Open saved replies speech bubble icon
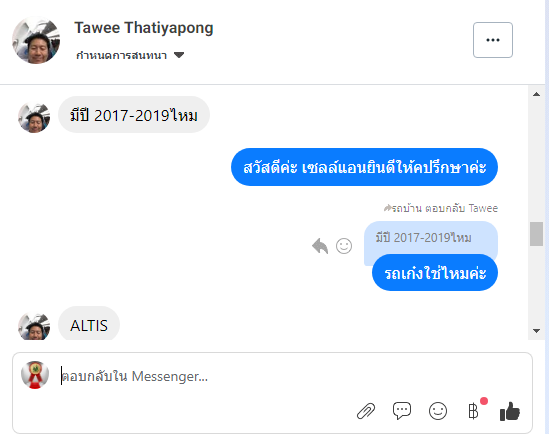 coord(402,411)
